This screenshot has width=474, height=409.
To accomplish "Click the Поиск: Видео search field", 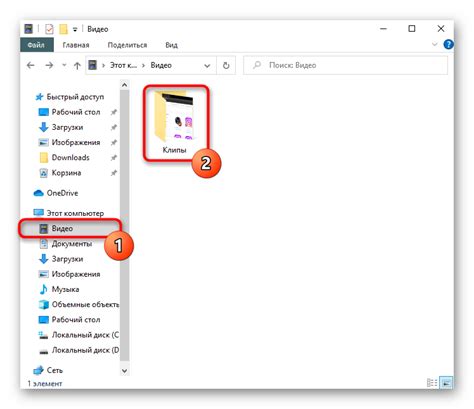I will (x=346, y=65).
